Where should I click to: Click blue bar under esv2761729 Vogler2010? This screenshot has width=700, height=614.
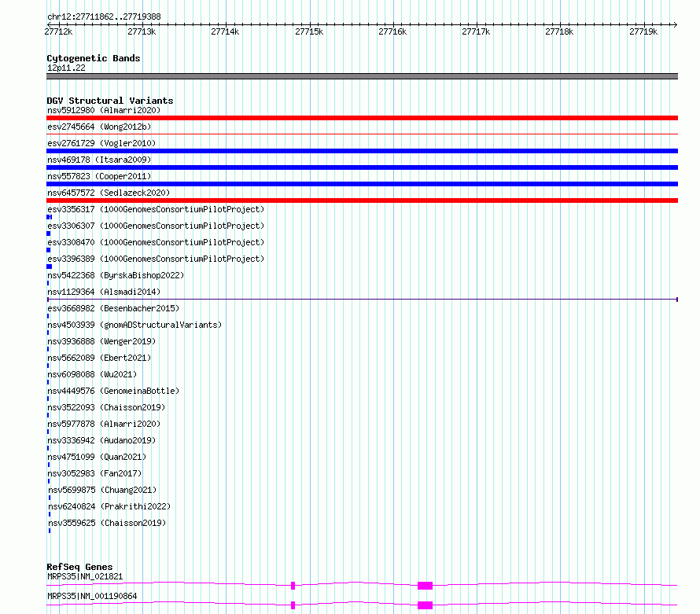(x=362, y=151)
